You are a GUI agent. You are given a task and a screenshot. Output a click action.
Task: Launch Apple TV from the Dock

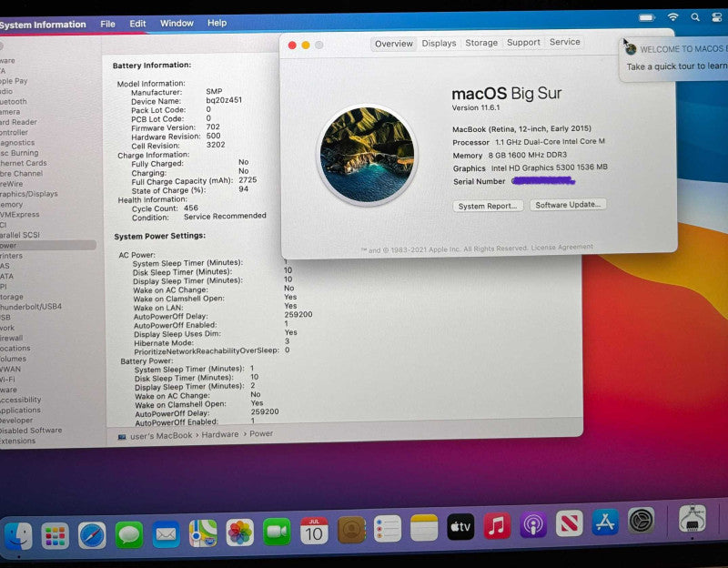(x=460, y=527)
